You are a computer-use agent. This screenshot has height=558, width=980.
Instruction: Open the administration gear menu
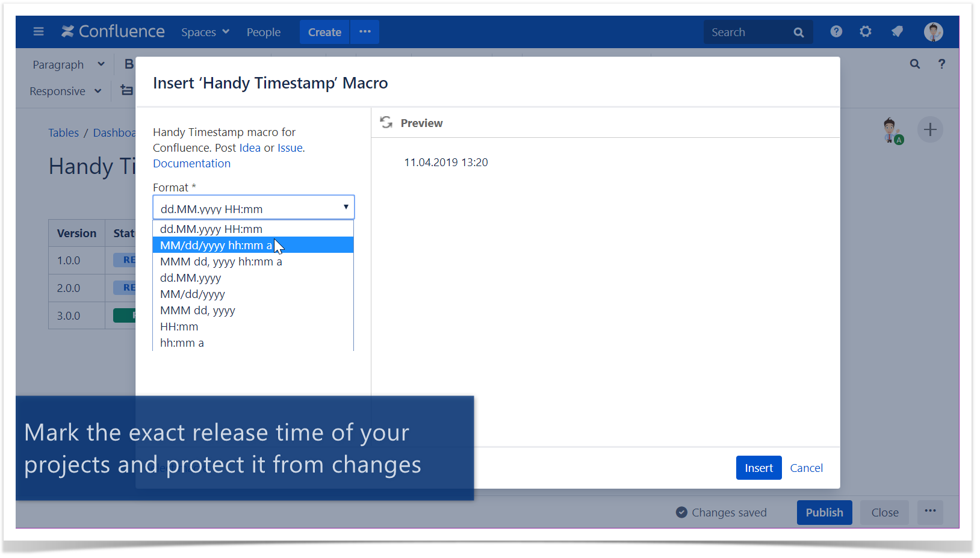pyautogui.click(x=866, y=31)
